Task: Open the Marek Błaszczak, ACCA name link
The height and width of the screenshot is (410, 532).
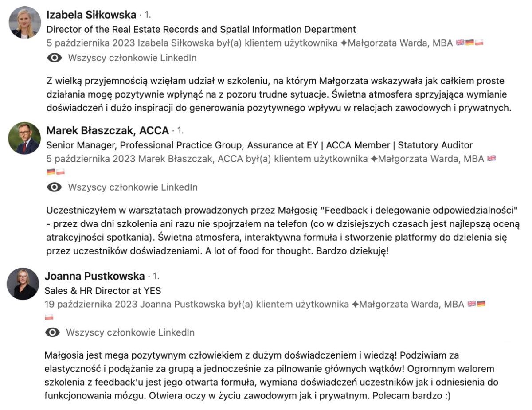Action: click(x=107, y=131)
